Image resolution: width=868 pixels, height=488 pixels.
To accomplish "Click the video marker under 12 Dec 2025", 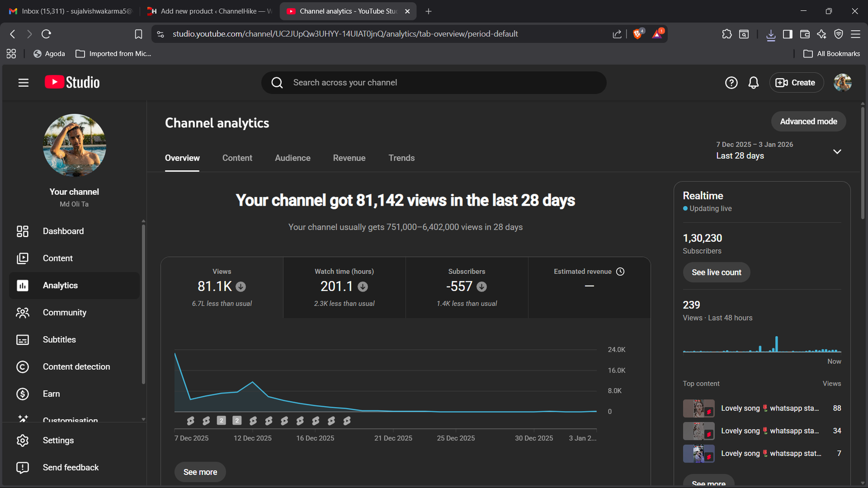I will coord(253,421).
